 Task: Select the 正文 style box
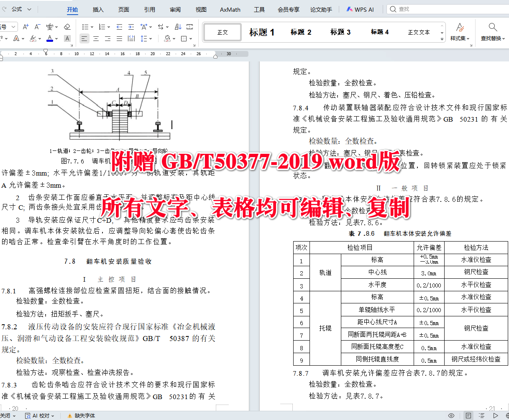coord(223,32)
